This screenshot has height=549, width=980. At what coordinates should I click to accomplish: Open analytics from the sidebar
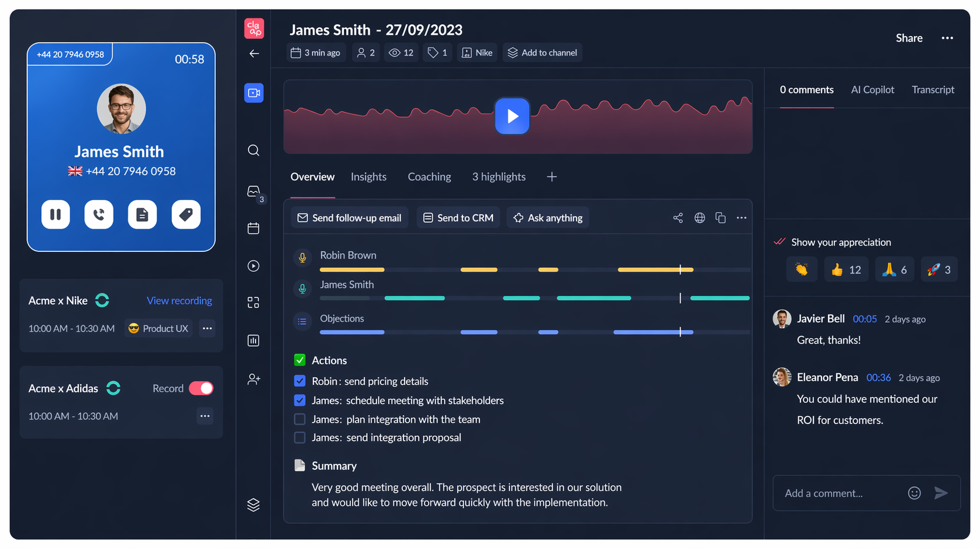(253, 340)
